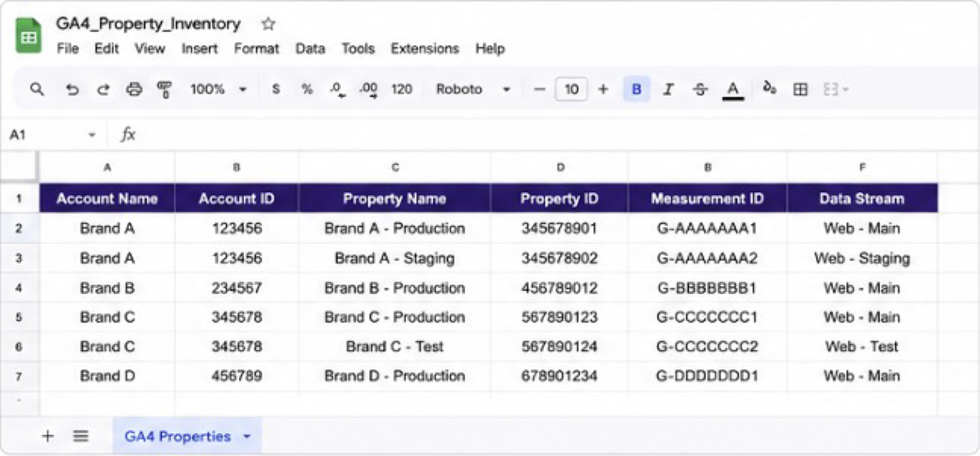Open the Data menu
This screenshot has height=456, width=980.
click(310, 48)
